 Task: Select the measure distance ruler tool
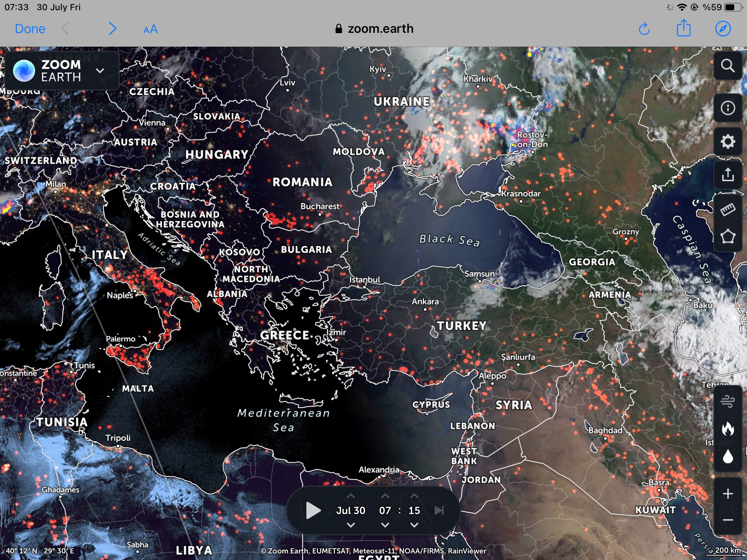[x=727, y=209]
